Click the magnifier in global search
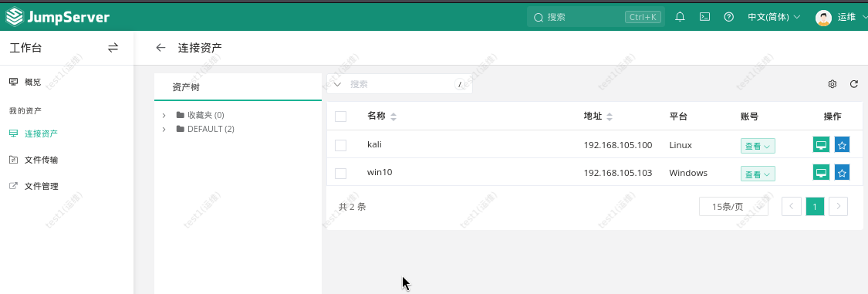The height and width of the screenshot is (294, 868). pos(538,17)
